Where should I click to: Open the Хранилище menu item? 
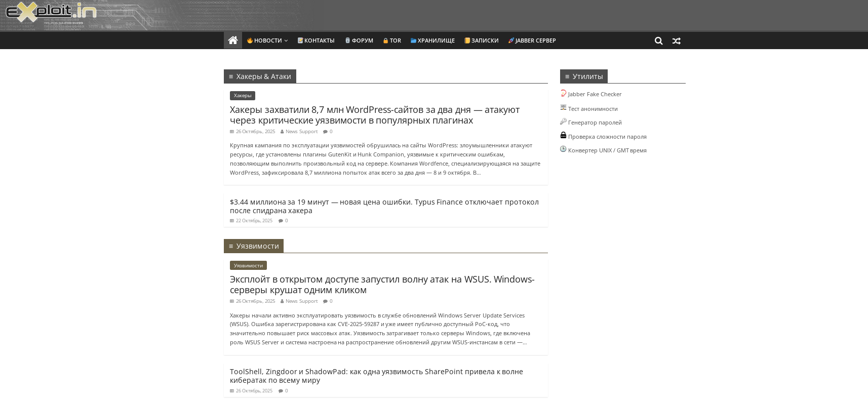(x=432, y=41)
